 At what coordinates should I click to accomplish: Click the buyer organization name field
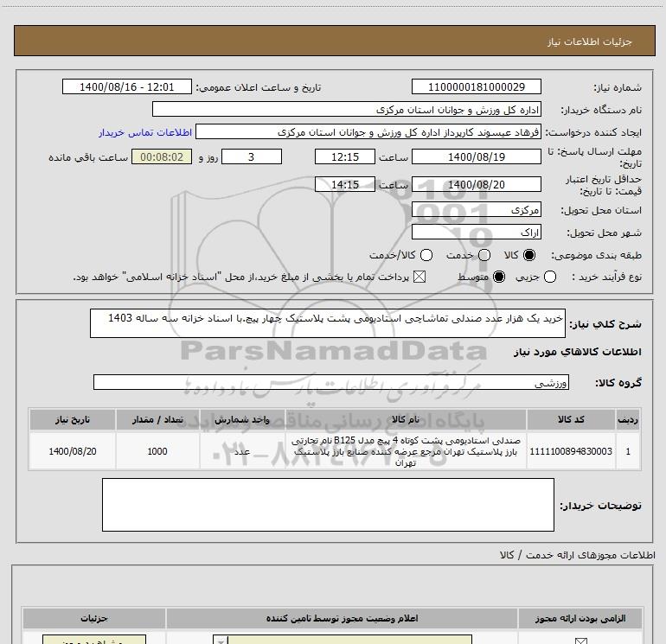click(347, 110)
